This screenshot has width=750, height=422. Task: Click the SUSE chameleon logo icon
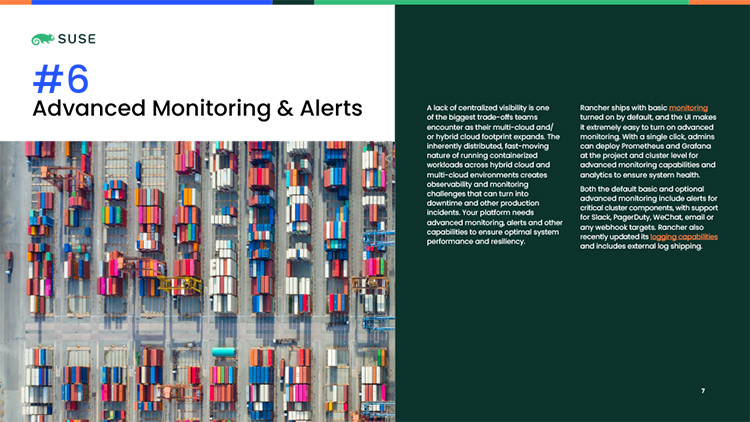click(x=44, y=40)
